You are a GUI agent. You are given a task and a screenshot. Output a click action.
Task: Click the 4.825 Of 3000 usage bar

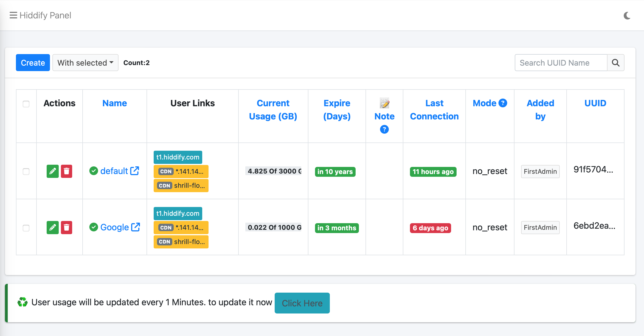coord(273,171)
